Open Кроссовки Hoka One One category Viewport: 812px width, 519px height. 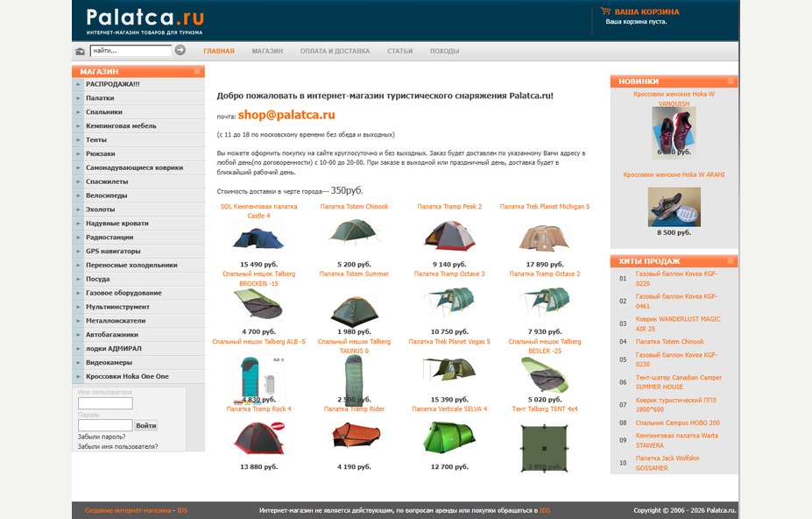pos(127,376)
